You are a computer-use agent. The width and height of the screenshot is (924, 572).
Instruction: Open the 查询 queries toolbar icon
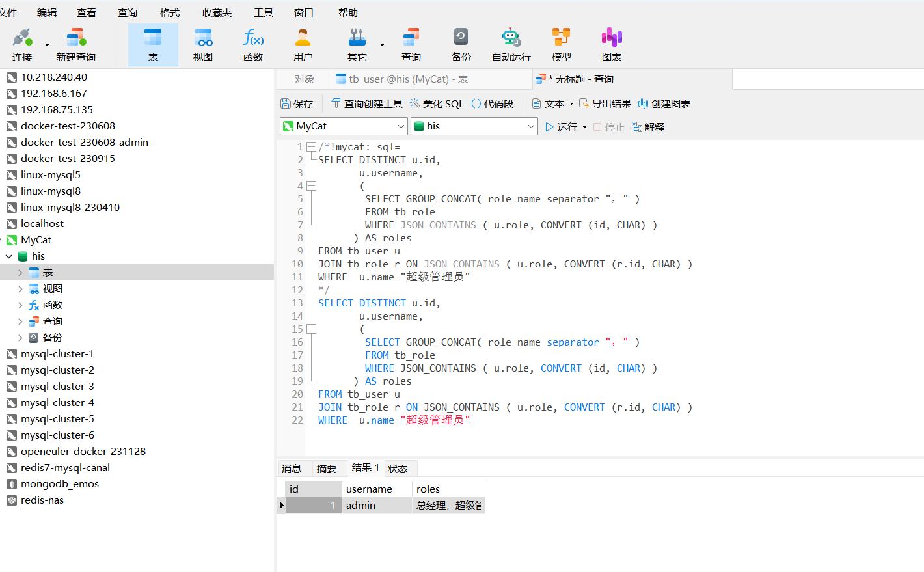coord(411,45)
